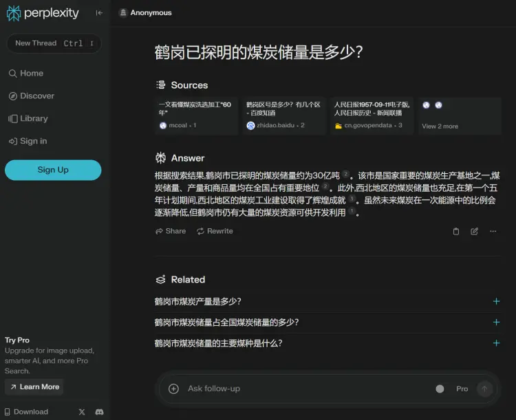Image resolution: width=516 pixels, height=420 pixels.
Task: Click the Sign in menu item
Action: (x=28, y=141)
